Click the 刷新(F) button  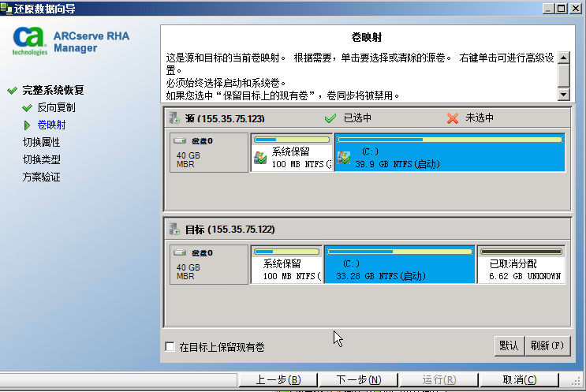coord(547,345)
